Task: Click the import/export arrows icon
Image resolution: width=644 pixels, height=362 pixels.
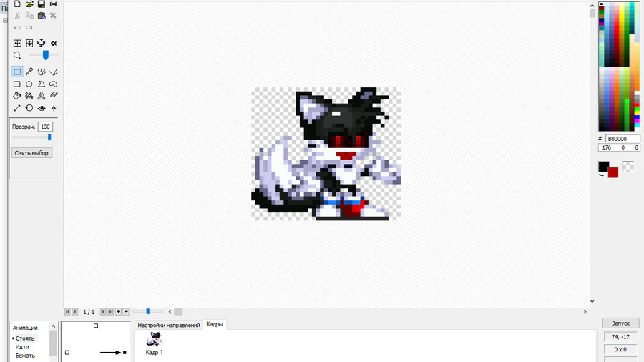Action: click(x=54, y=4)
